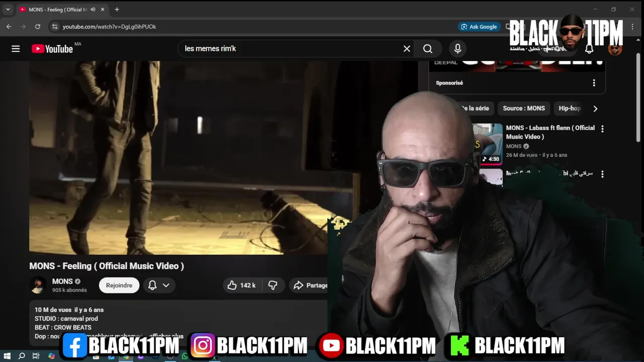Launch Copilot from the taskbar
The height and width of the screenshot is (362, 644).
(x=51, y=356)
